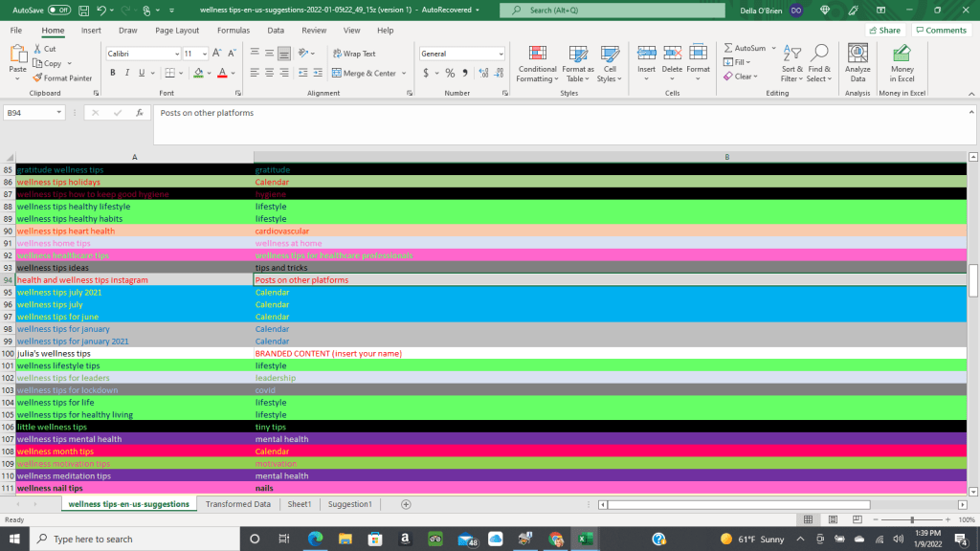Toggle Wrap Text for the cell

353,54
